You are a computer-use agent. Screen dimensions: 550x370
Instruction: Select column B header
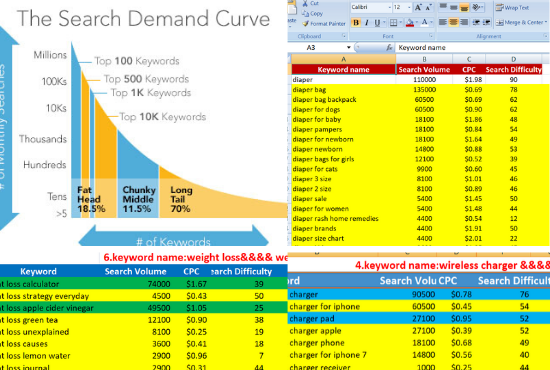(424, 59)
